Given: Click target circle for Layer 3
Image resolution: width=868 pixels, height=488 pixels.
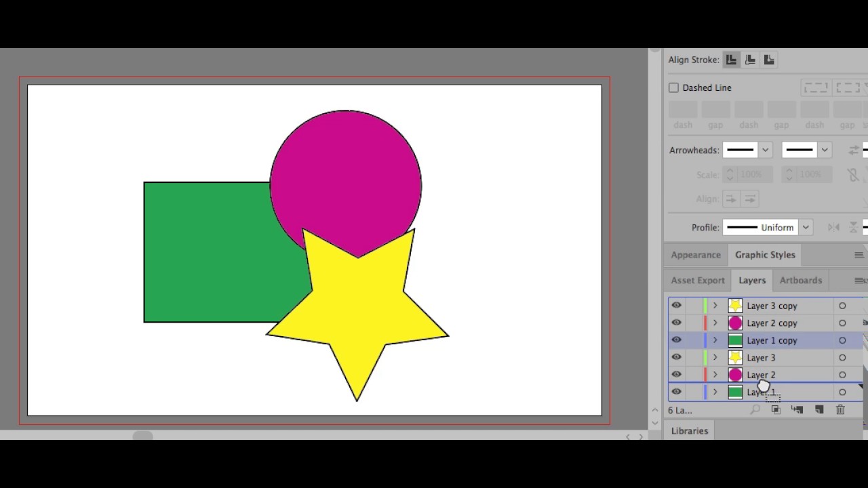Looking at the screenshot, I should 842,358.
